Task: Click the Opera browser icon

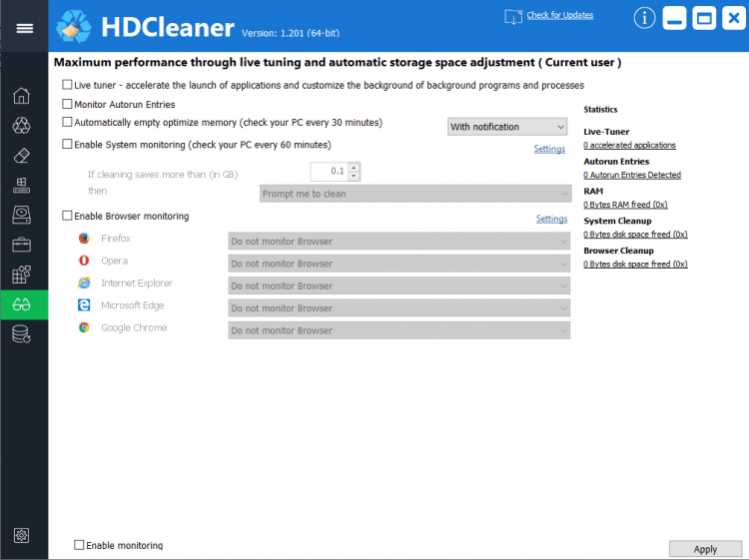Action: pyautogui.click(x=84, y=261)
